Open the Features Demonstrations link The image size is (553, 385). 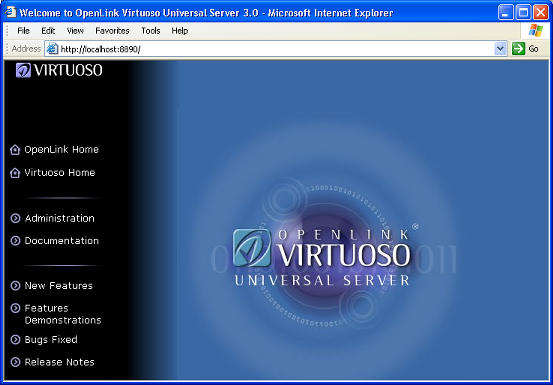[x=63, y=314]
